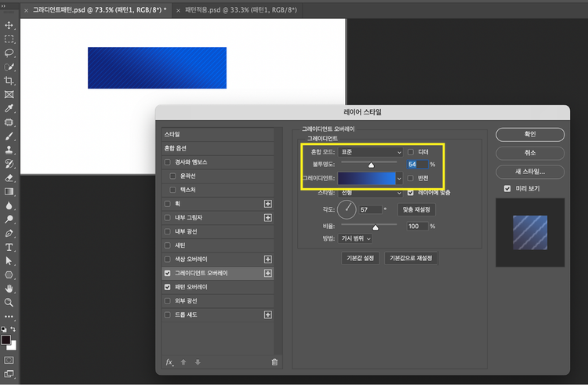
Task: Select the Clone Stamp tool
Action: tap(9, 150)
